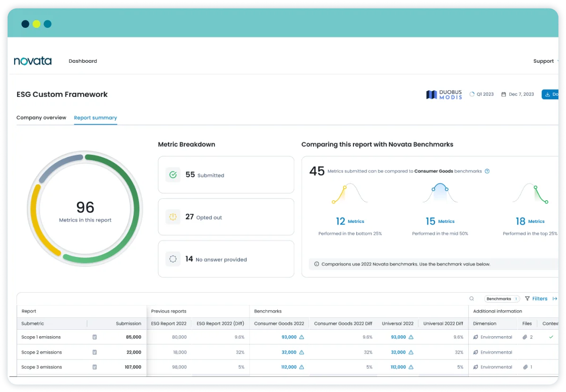
Task: Switch to Company overview tab
Action: click(41, 118)
